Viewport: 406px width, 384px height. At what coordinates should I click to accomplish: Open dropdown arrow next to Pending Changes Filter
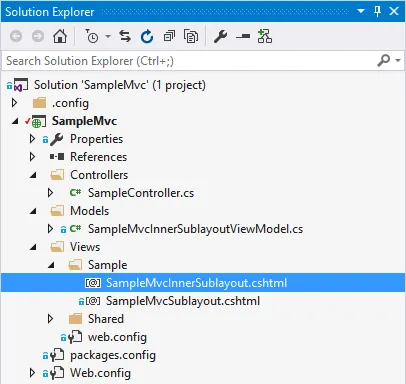[x=108, y=36]
